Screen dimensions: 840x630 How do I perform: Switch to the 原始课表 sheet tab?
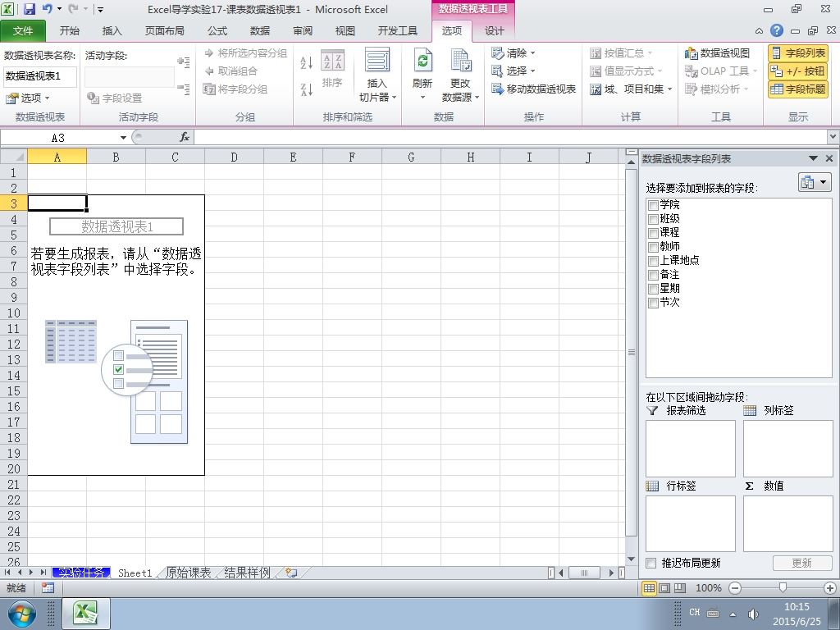[x=188, y=573]
